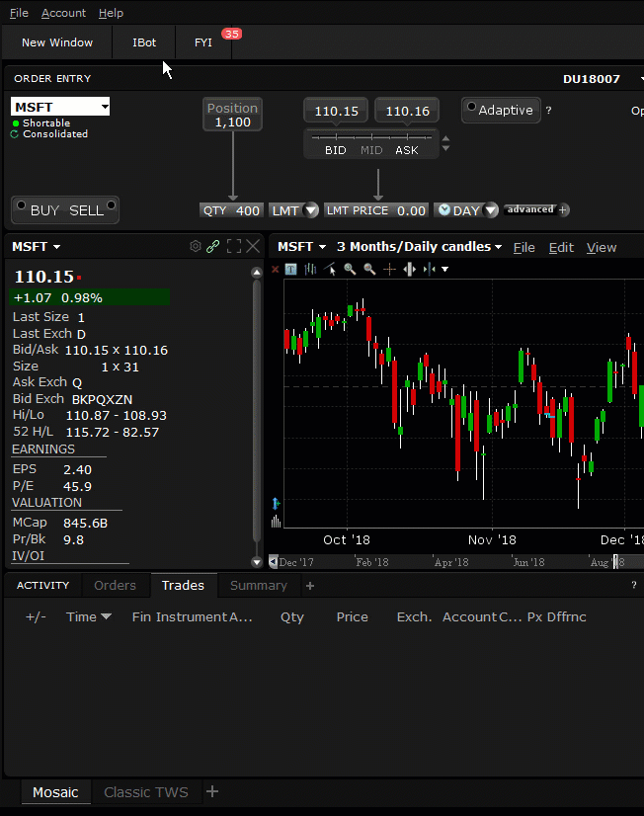
Task: Click the LMT PRICE 0.00 field
Action: [376, 210]
